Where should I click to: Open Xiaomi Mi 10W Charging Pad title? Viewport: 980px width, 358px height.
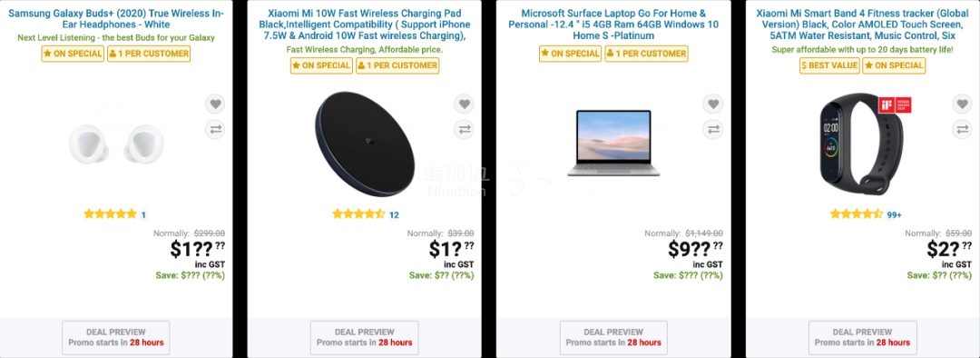(365, 25)
